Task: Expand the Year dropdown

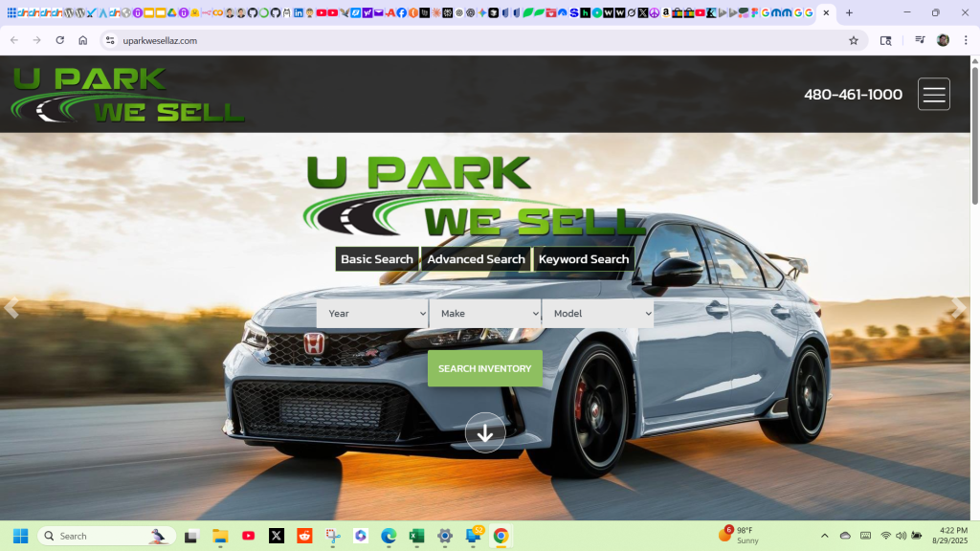Action: tap(372, 314)
